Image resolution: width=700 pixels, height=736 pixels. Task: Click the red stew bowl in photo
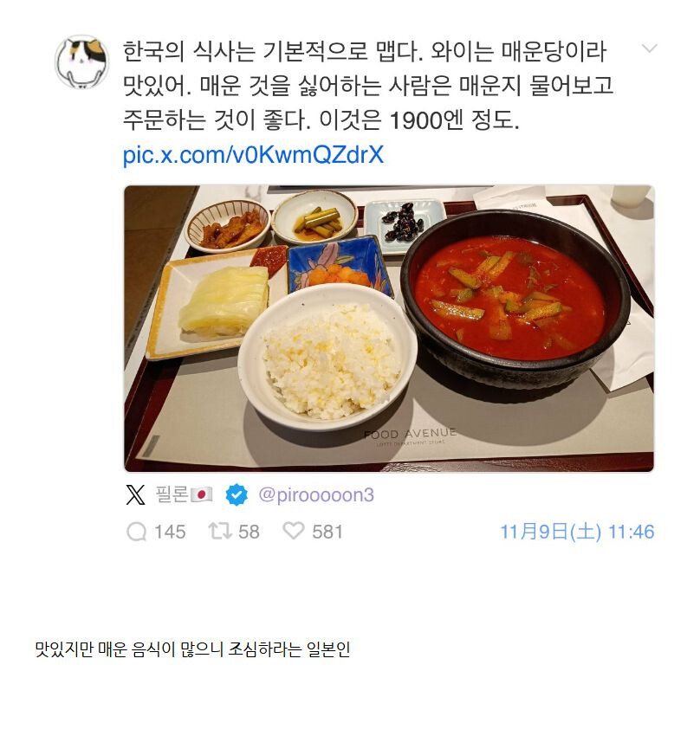coord(515,299)
